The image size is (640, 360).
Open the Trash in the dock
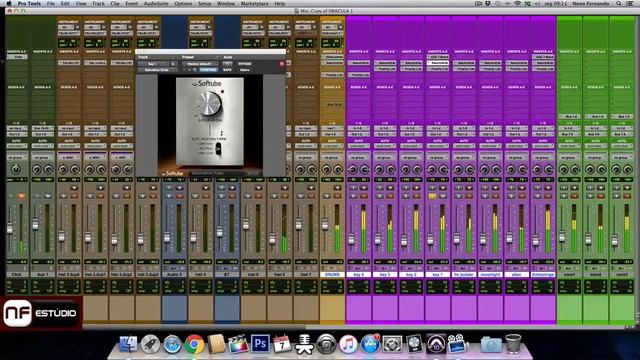[513, 344]
